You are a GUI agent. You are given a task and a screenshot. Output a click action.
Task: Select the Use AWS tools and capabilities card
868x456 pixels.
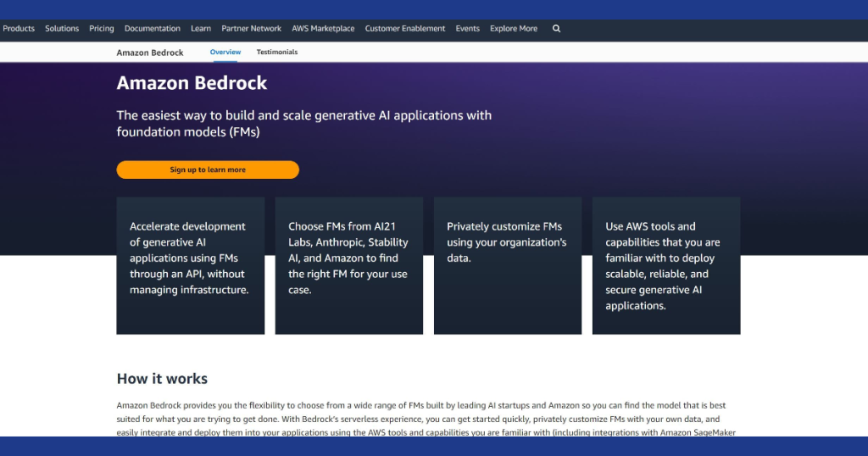[x=666, y=265]
